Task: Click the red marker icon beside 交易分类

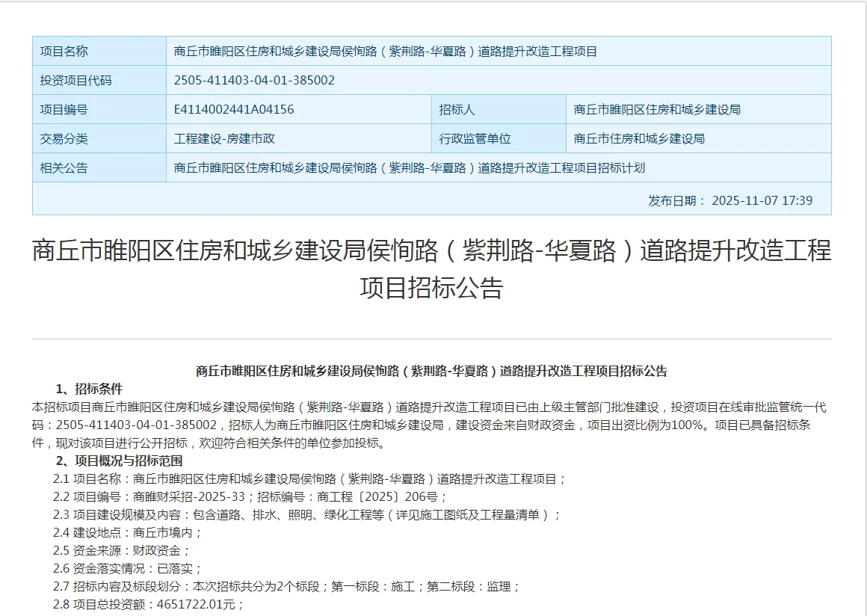Action: tap(41, 138)
